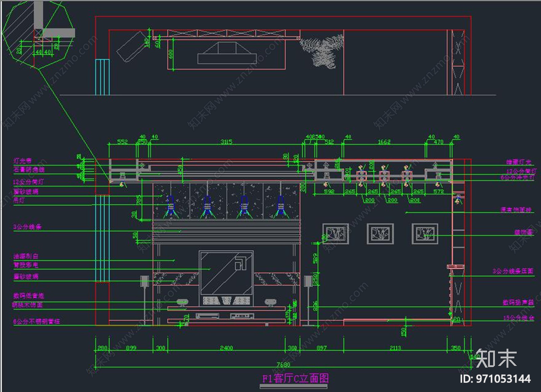Select the "6公分不锈钢管柱" annotation label
Screen dimensions: 541x392
pos(37,321)
